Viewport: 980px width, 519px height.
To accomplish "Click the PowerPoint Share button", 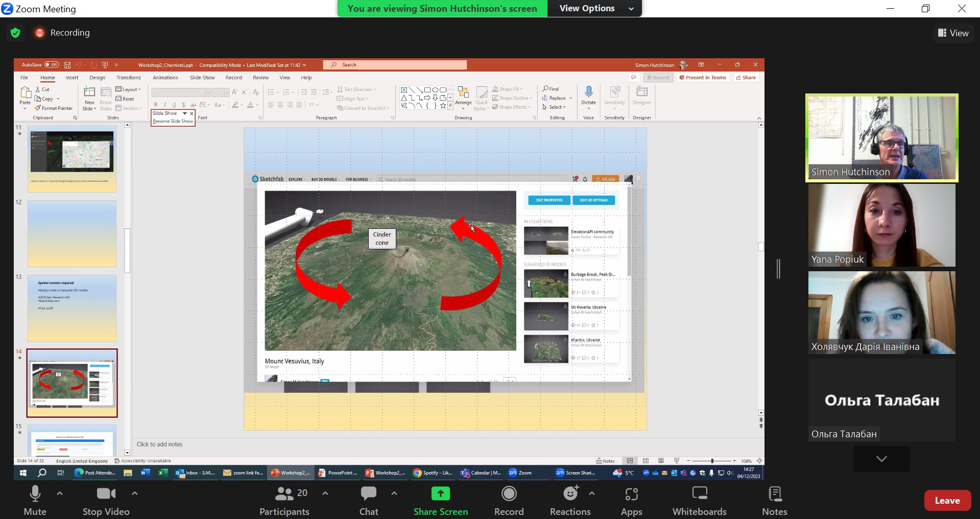I will coord(746,78).
